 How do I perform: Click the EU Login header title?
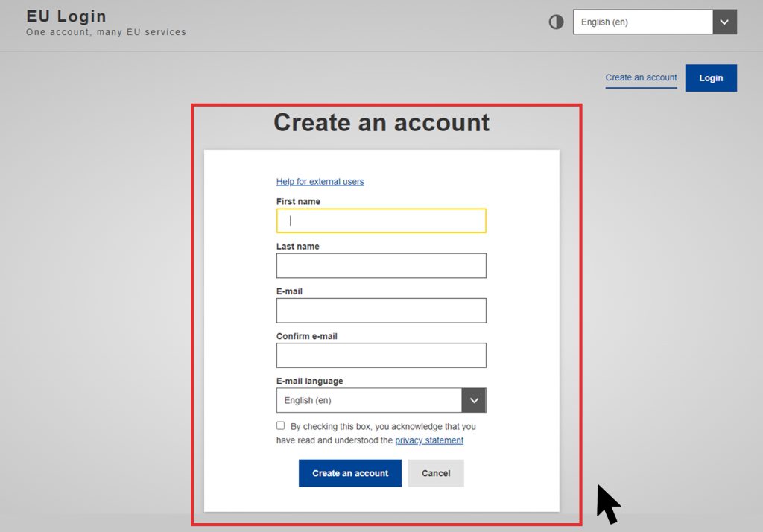66,16
